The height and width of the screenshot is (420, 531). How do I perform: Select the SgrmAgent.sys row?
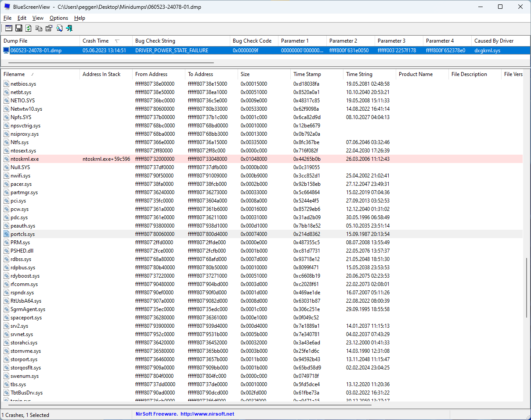262,309
